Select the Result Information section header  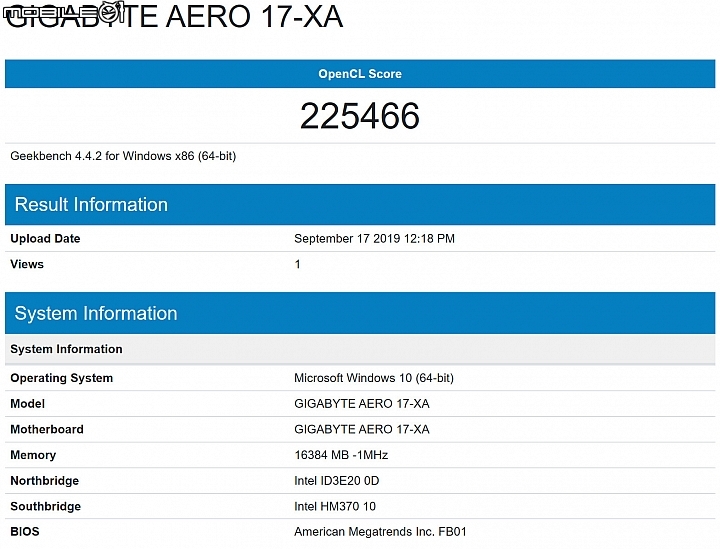(91, 205)
